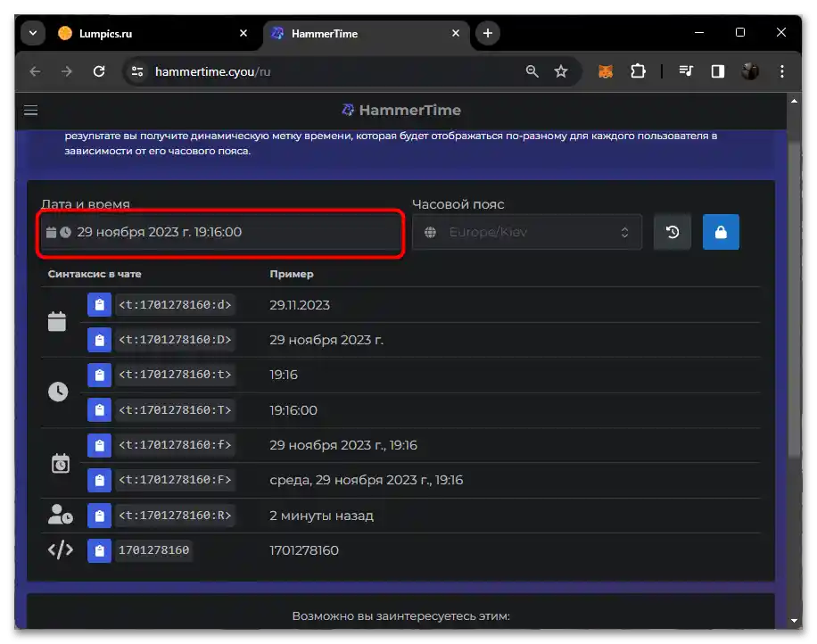Viewport: 817px width, 644px height.
Task: Close the HammerTime tab
Action: click(456, 33)
